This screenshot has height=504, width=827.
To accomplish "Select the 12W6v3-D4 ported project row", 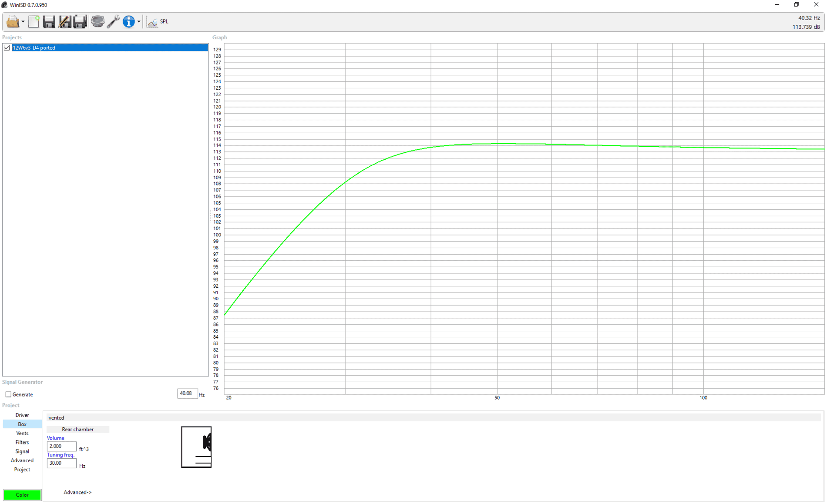I will coord(110,48).
